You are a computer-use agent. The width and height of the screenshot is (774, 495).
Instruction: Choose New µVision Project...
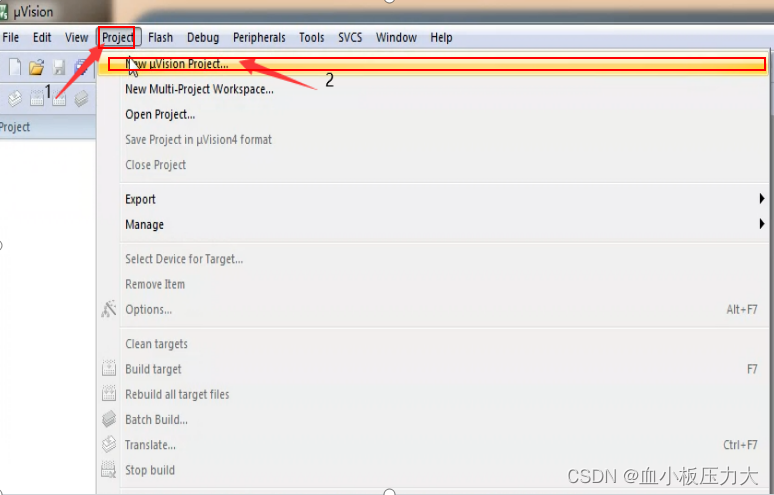[432, 64]
